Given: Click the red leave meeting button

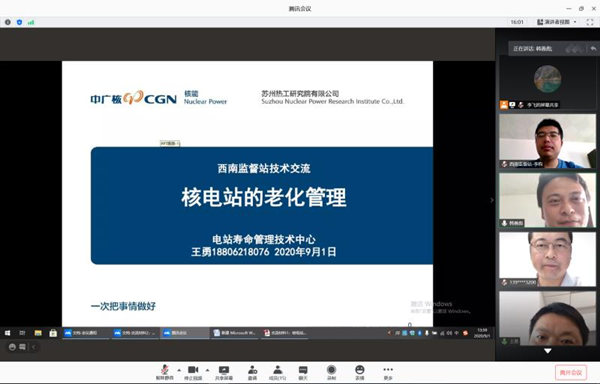Looking at the screenshot, I should (x=571, y=372).
